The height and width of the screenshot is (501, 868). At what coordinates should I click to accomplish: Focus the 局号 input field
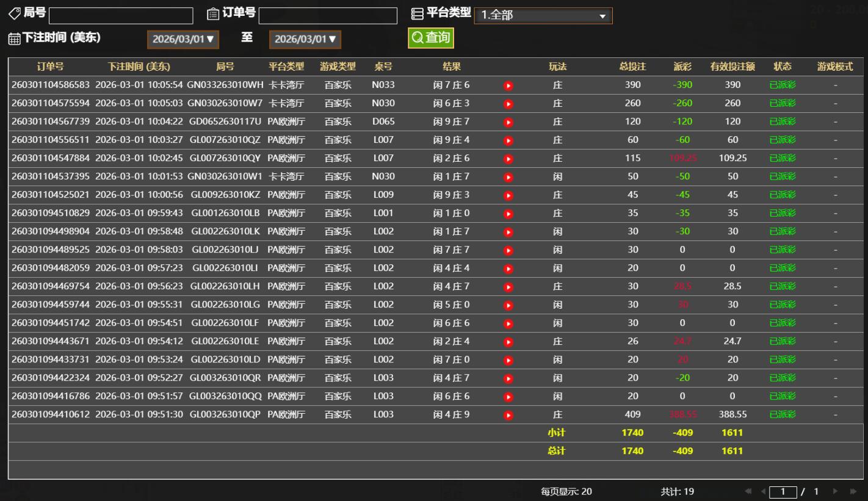(120, 16)
